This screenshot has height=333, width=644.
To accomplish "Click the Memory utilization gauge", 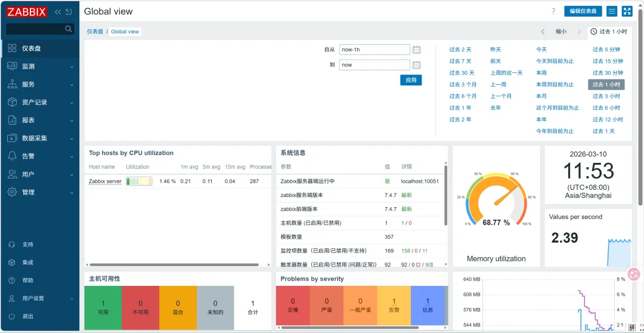I will pos(496,201).
